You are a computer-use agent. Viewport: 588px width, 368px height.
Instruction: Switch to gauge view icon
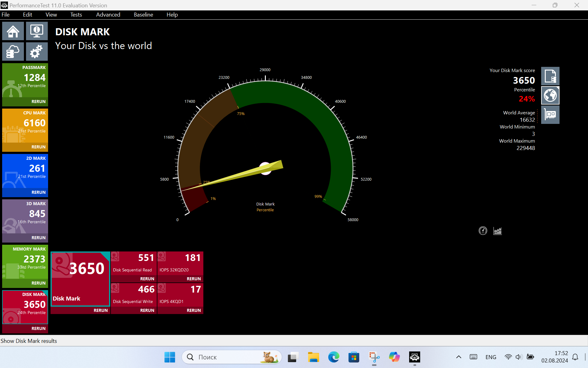coord(483,231)
